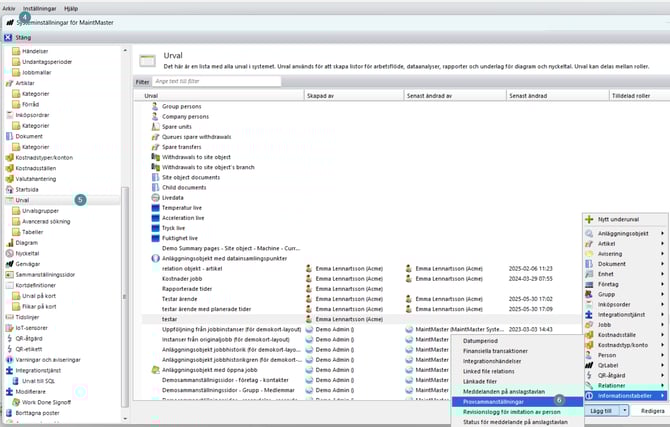Select the Livedata entry icon in list
The width and height of the screenshot is (670, 427).
(154, 197)
